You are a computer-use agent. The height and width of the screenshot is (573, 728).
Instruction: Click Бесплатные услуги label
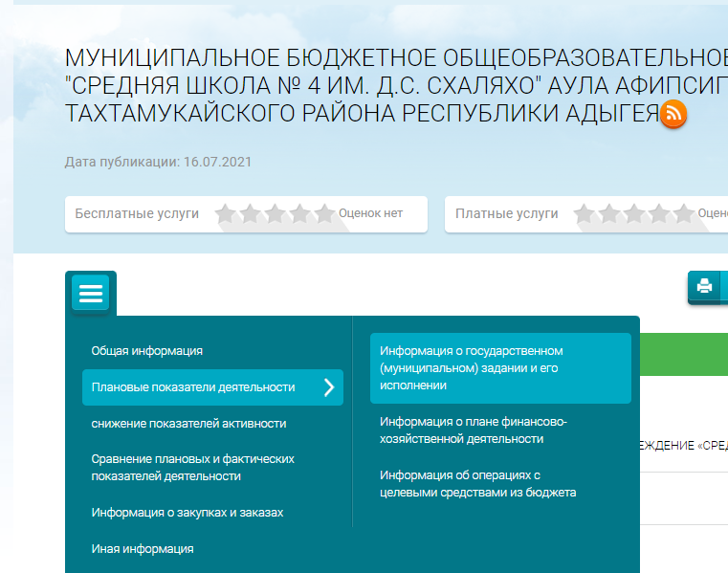137,213
